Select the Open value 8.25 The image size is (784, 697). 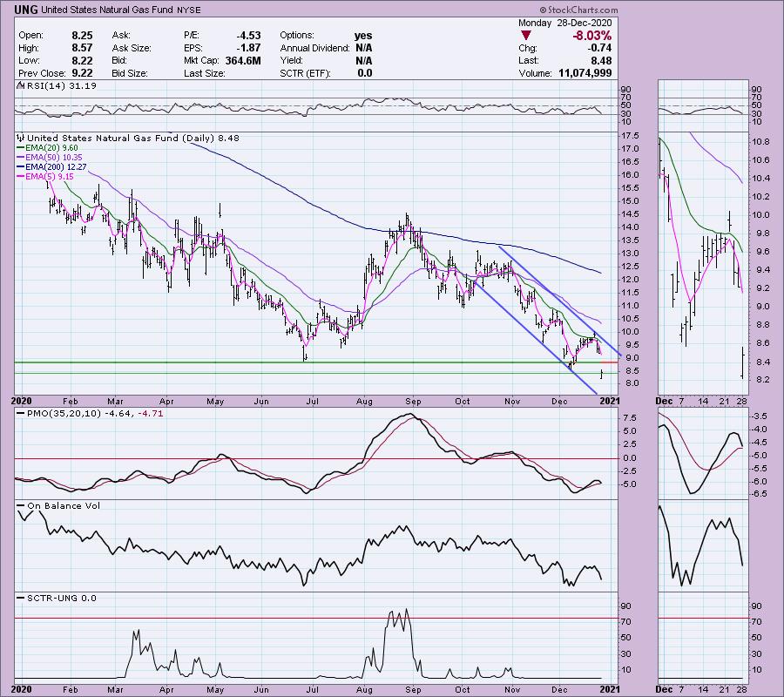point(82,36)
